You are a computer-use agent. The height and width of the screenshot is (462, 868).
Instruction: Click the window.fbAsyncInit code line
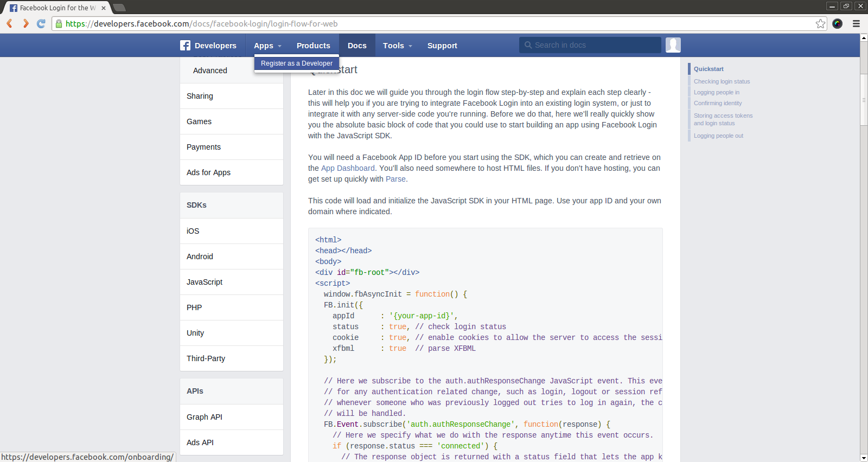(x=395, y=294)
